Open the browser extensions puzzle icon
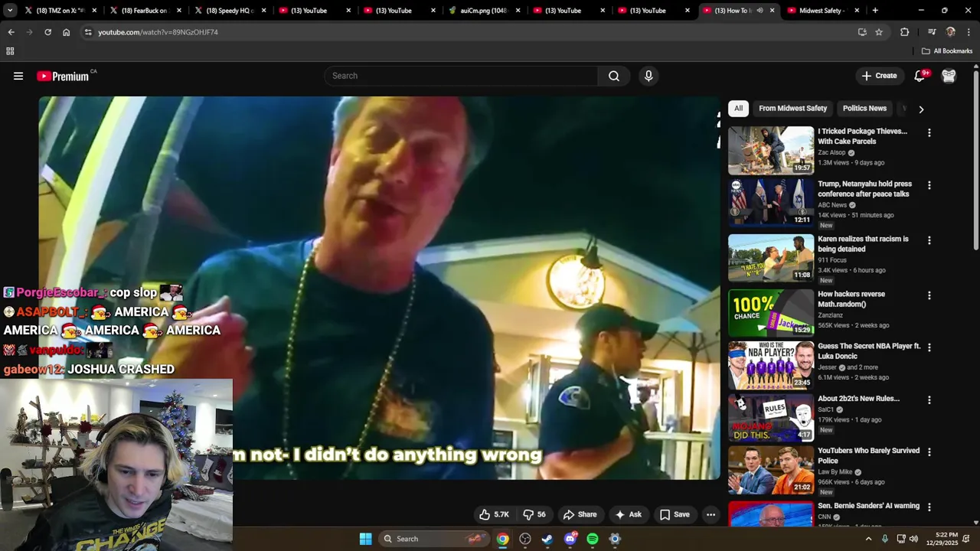The width and height of the screenshot is (980, 551). pos(904,32)
